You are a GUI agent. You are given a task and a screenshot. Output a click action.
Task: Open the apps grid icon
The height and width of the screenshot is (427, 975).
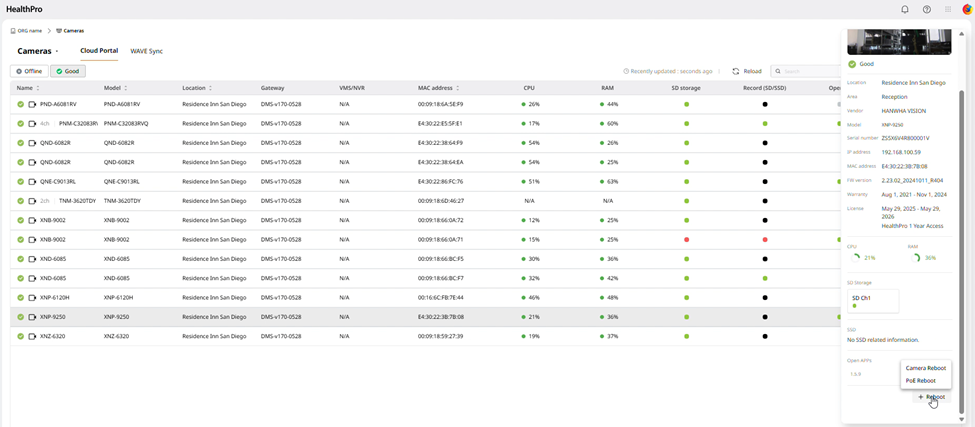pos(948,9)
